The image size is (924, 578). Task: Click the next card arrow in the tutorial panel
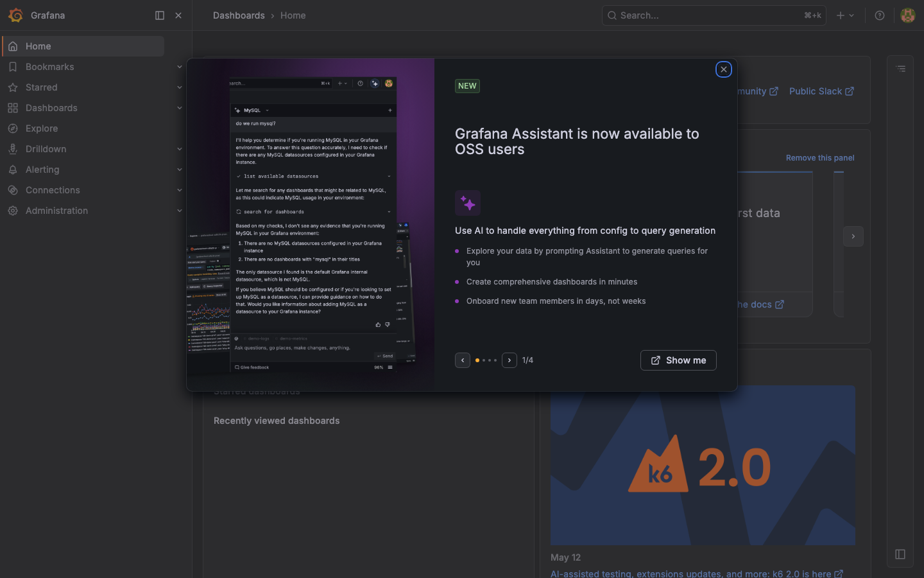coord(853,236)
